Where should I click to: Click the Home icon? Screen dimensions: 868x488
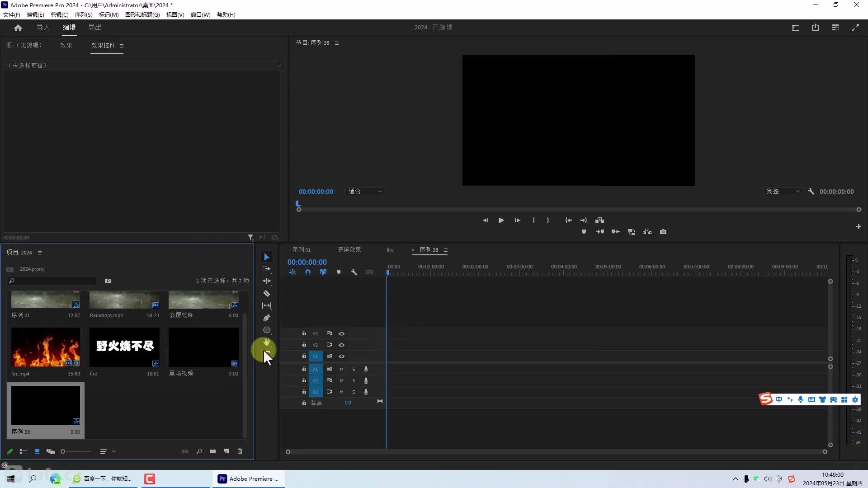click(x=18, y=28)
